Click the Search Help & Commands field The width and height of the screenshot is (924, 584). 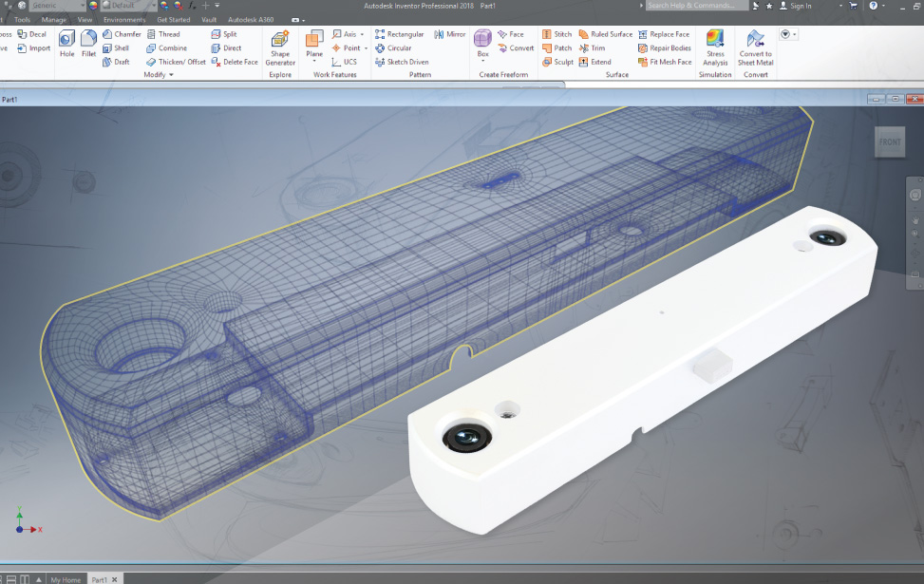690,6
